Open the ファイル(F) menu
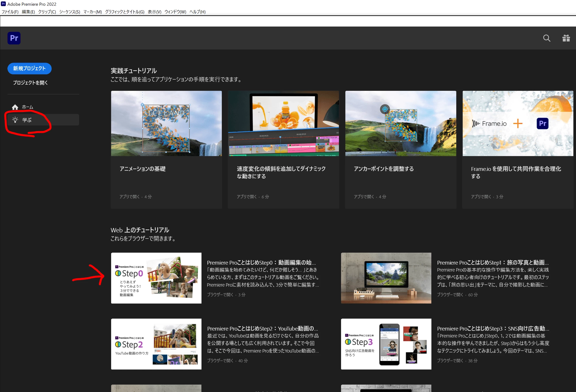The width and height of the screenshot is (576, 392). click(x=10, y=12)
